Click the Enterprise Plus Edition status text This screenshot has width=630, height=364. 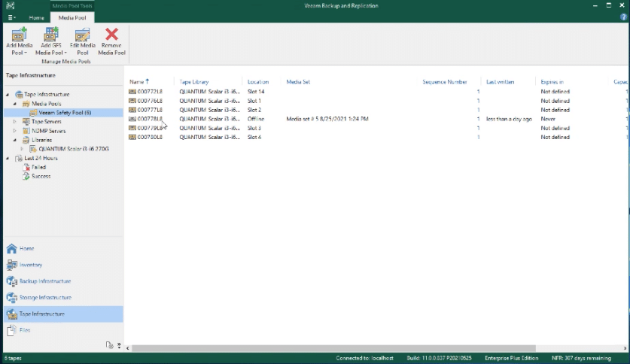tap(512, 358)
